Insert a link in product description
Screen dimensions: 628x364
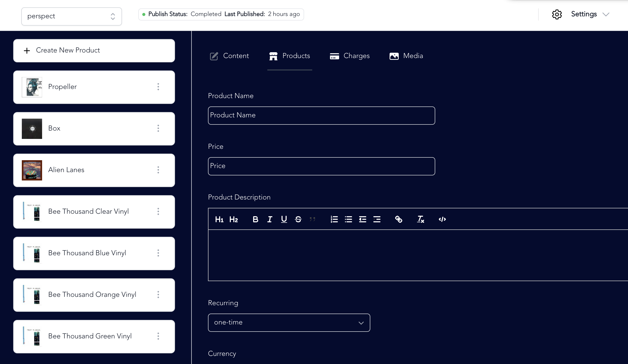coord(398,219)
